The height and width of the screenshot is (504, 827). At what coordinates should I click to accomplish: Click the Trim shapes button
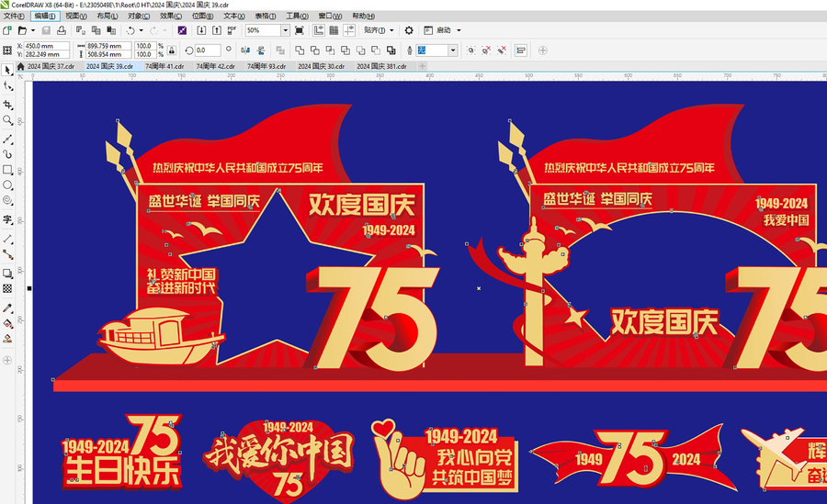click(x=315, y=50)
